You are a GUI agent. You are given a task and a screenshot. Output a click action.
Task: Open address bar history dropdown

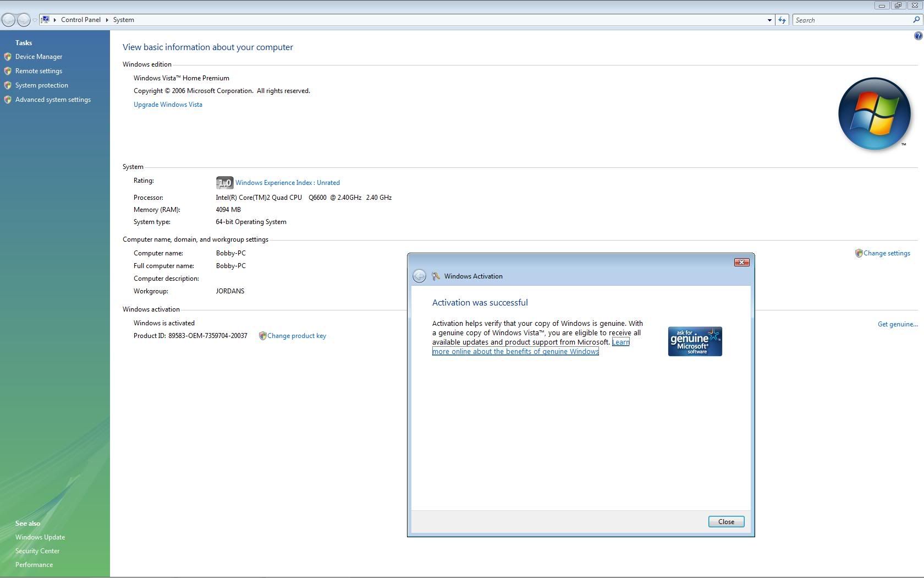coord(769,20)
